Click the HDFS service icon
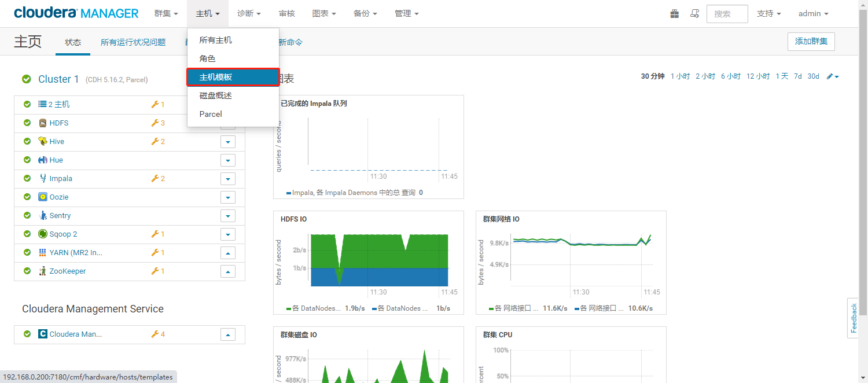The width and height of the screenshot is (868, 383). pos(43,123)
